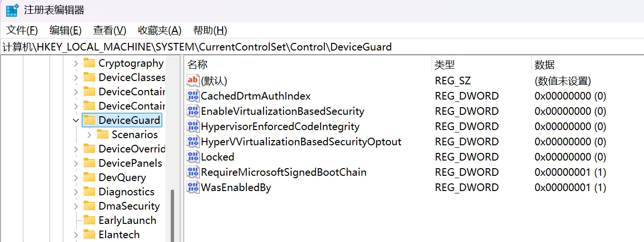This screenshot has width=644, height=242.
Task: Click the DWORD icon next to Locked
Action: pyautogui.click(x=193, y=157)
